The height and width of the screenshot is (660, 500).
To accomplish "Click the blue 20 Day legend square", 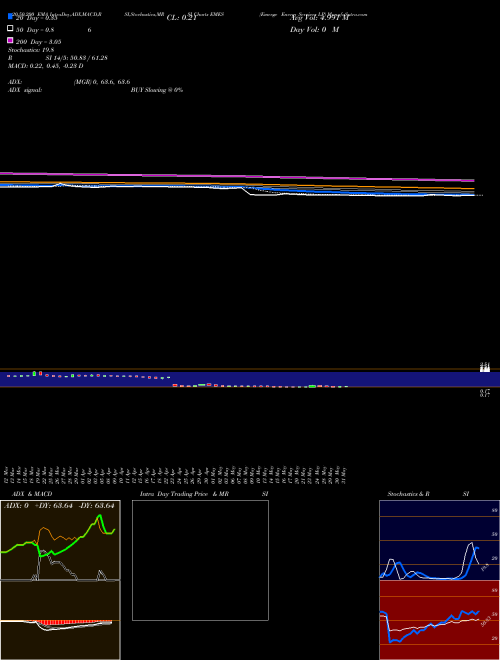I will pos(10,16).
